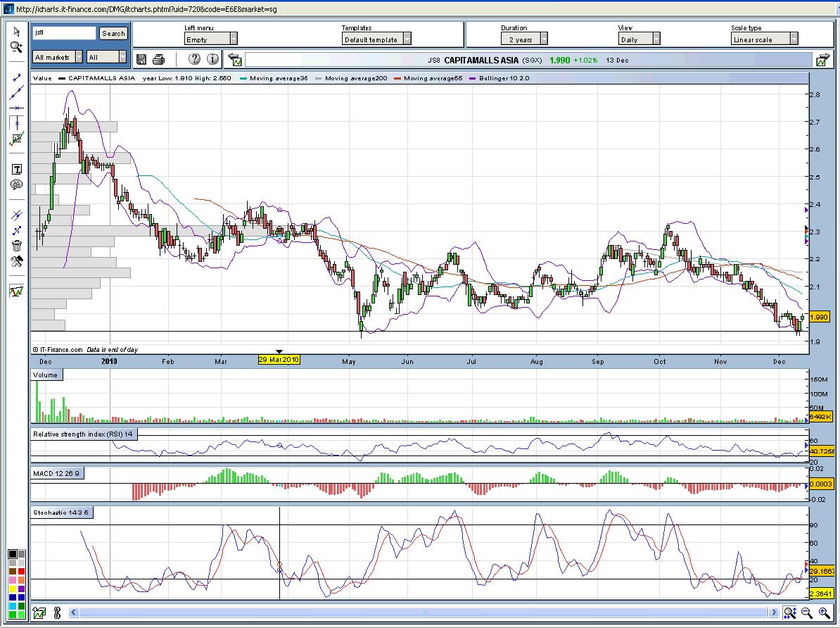Click the Moving average200 legend entry
This screenshot has height=628, width=840.
(352, 78)
